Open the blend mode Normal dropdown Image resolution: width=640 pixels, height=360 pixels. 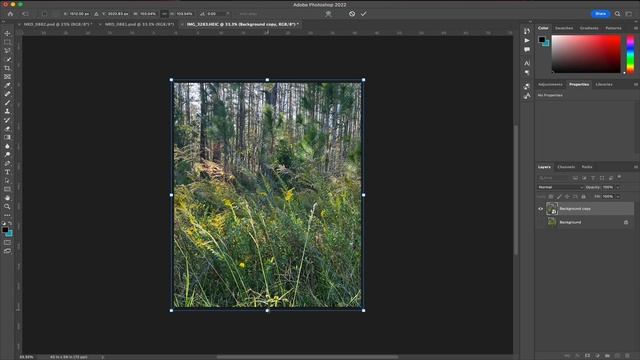pos(560,187)
